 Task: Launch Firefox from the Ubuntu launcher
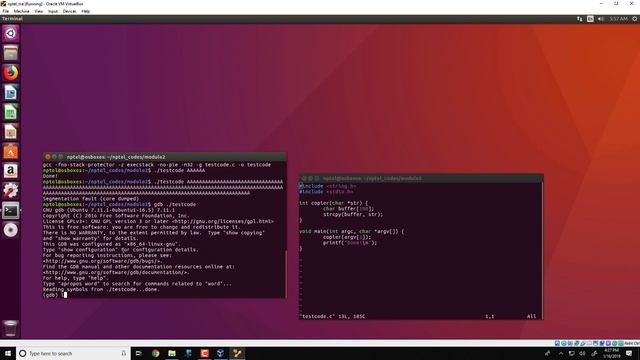click(11, 73)
